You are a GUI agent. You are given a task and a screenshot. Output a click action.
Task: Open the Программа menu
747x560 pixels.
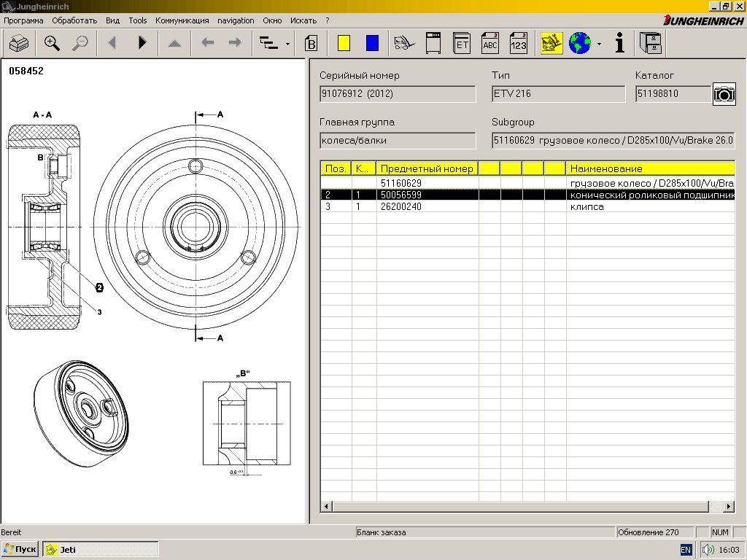pos(23,20)
